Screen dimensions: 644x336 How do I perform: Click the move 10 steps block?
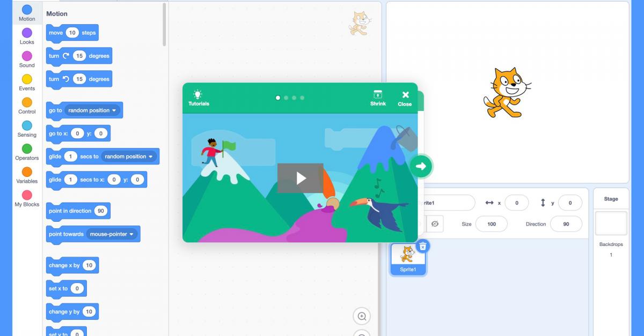pyautogui.click(x=72, y=33)
